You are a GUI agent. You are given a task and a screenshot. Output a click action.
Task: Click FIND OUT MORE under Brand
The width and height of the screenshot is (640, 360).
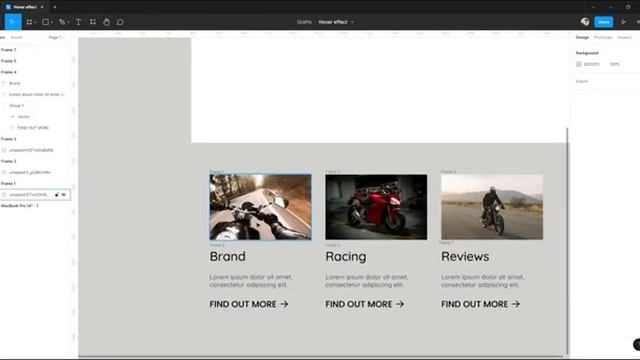point(243,304)
